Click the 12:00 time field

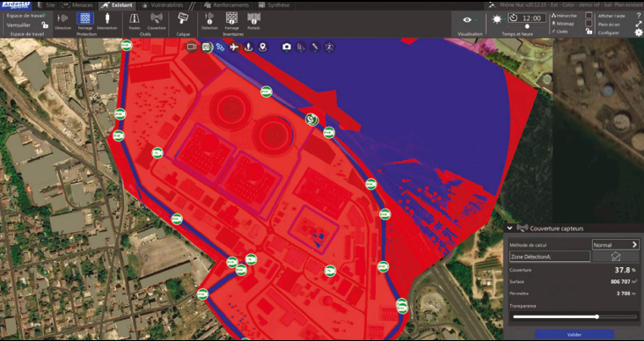(x=527, y=18)
